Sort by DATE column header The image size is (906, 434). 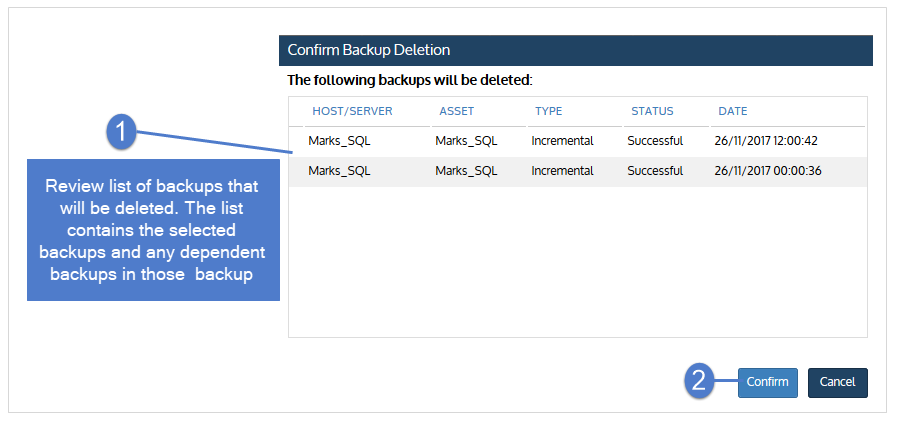(733, 112)
